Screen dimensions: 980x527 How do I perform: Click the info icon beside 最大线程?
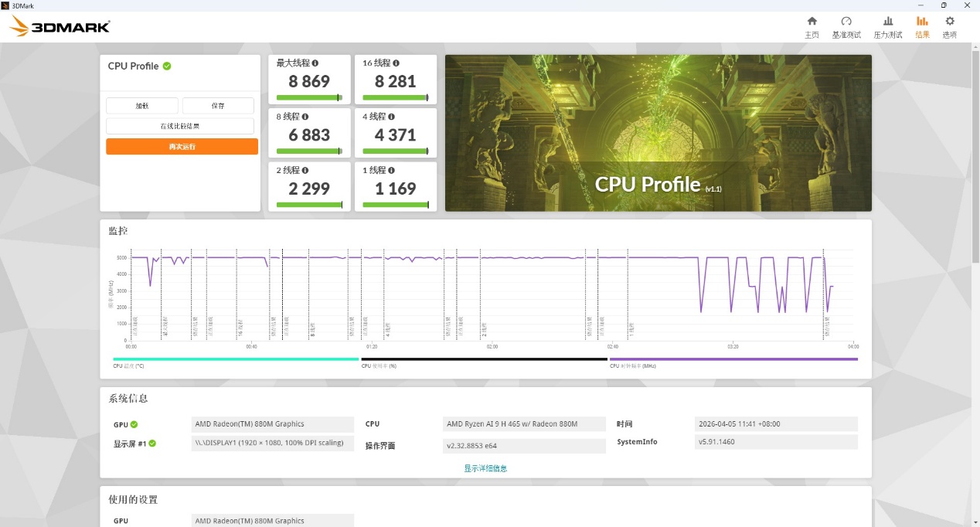315,63
